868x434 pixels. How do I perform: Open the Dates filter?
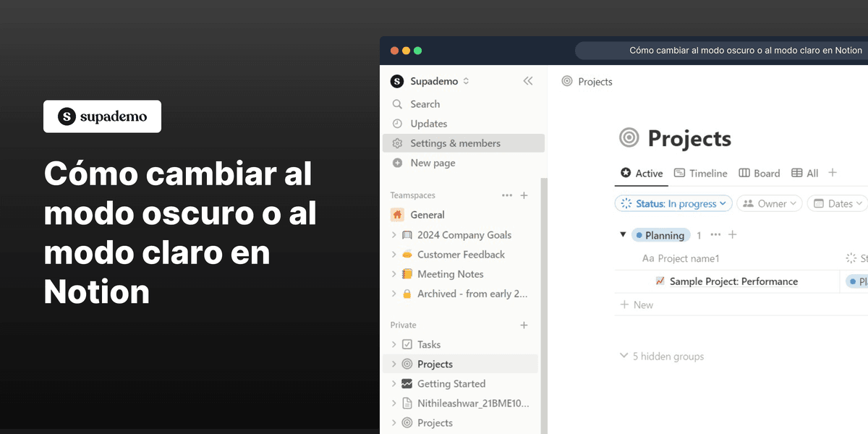[836, 203]
